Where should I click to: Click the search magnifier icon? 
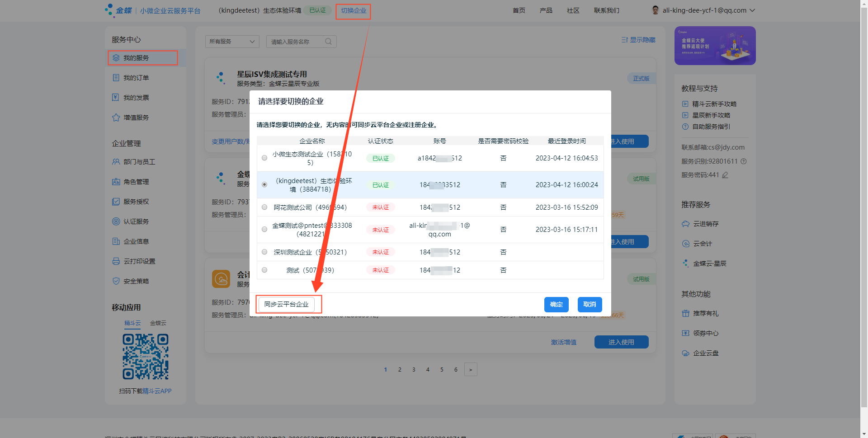329,42
